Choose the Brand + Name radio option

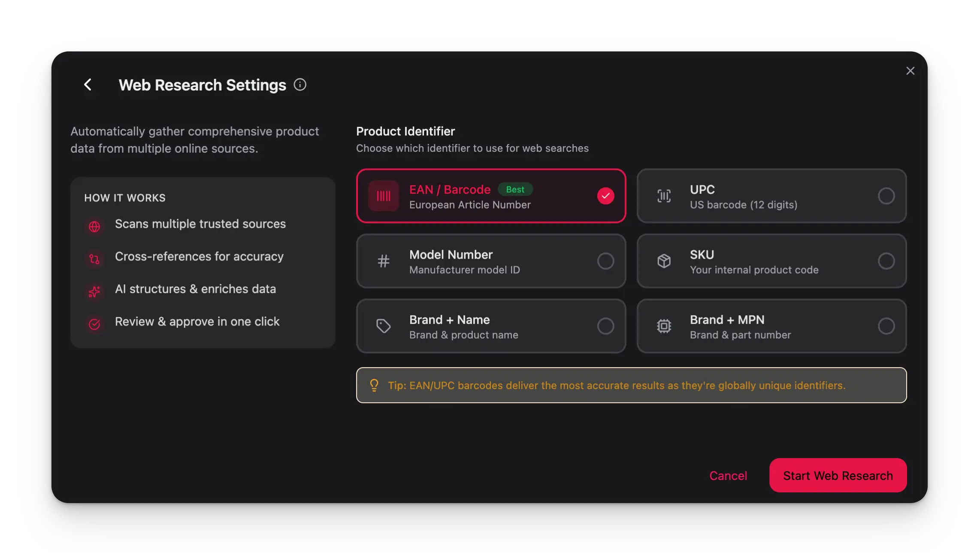coord(605,326)
